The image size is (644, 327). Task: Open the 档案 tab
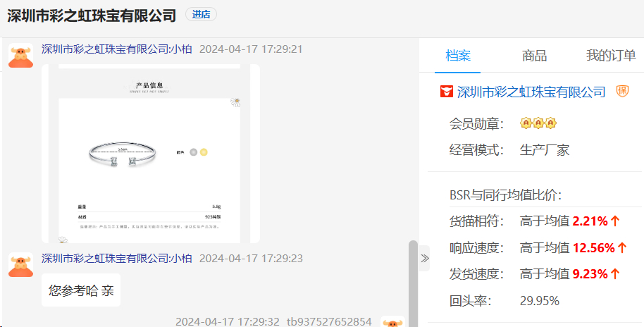tap(458, 56)
